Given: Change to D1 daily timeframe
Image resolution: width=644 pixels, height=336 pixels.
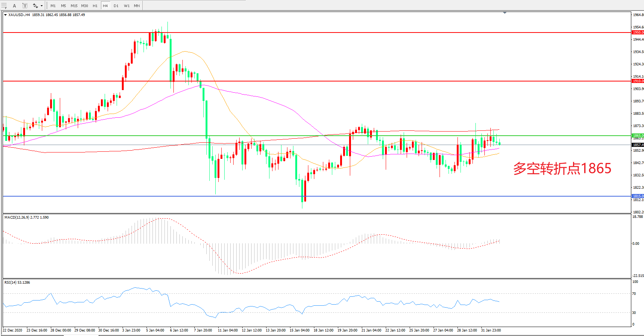Looking at the screenshot, I should tap(116, 6).
